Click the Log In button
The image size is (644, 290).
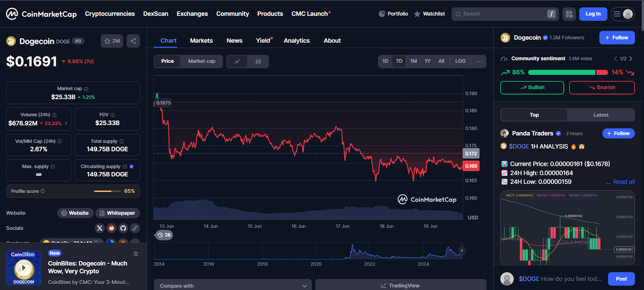593,14
